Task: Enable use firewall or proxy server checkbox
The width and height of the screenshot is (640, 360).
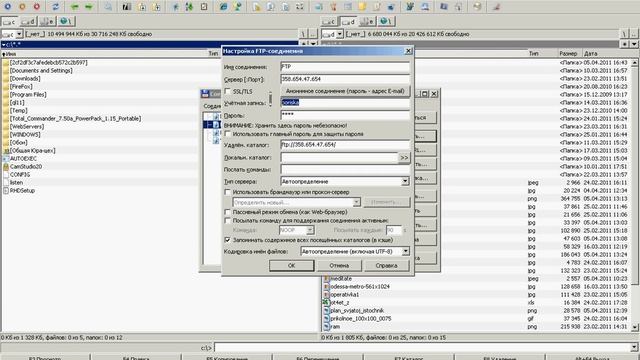Action: (x=228, y=192)
